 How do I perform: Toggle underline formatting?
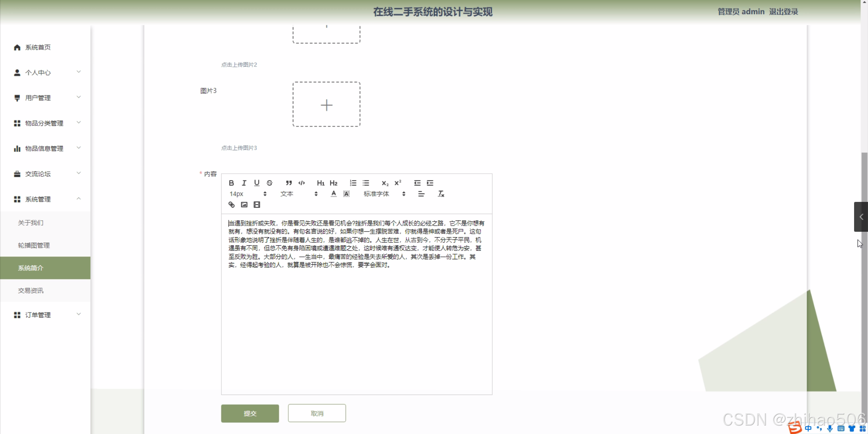pyautogui.click(x=257, y=183)
